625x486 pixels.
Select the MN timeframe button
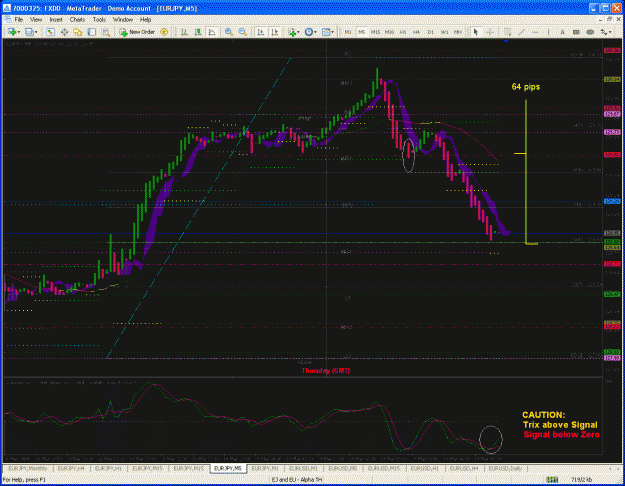click(x=458, y=32)
